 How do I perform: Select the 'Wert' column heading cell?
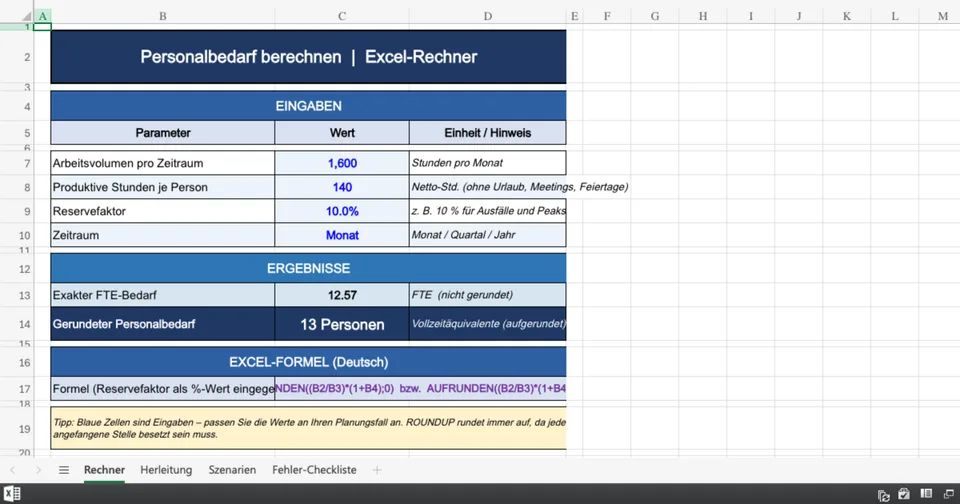click(x=342, y=133)
